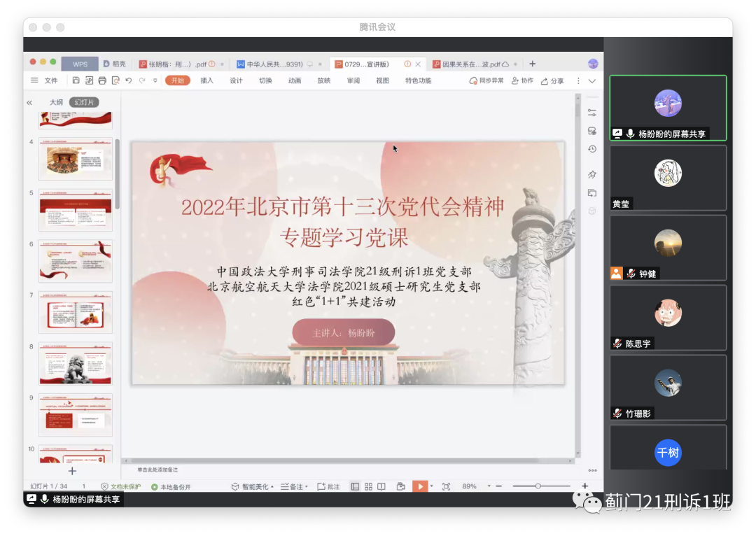Click the normal view icon in status bar
The height and width of the screenshot is (536, 756).
(355, 487)
